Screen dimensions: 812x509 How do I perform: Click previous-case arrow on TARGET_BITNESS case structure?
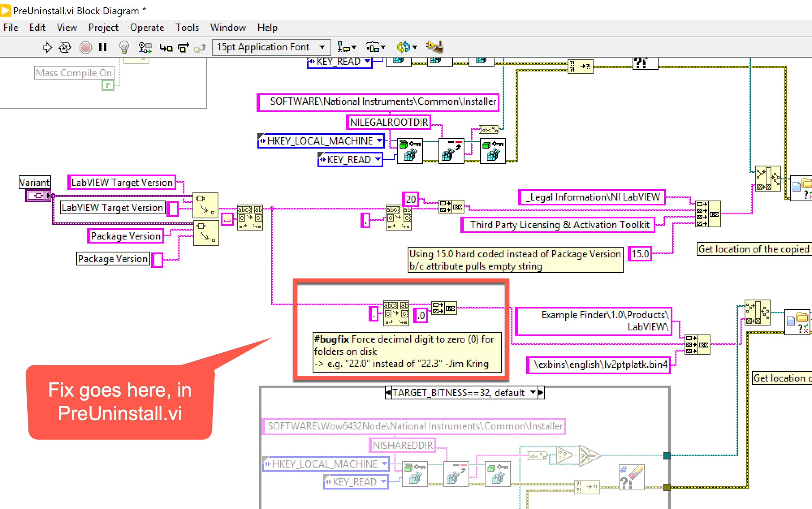(x=389, y=393)
